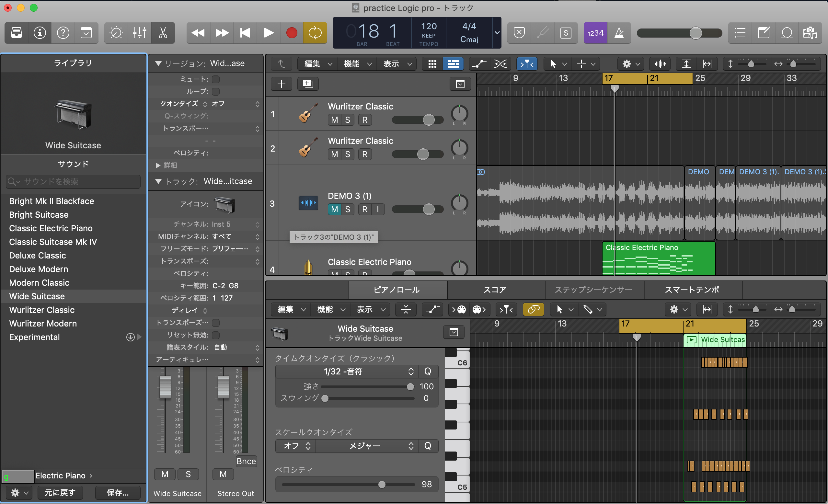Click the Duplicate Track button
The height and width of the screenshot is (504, 828).
point(308,84)
